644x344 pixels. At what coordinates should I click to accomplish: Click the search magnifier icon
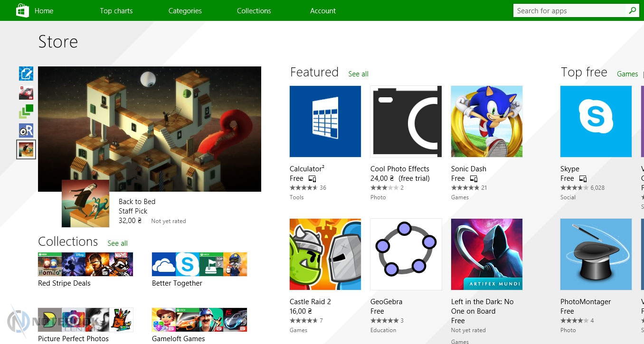click(632, 10)
